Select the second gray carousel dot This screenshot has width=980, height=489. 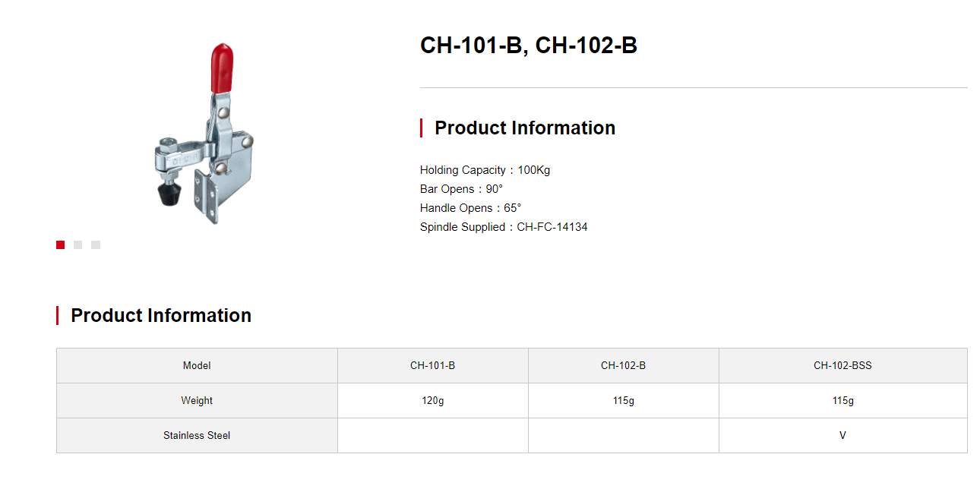point(77,244)
